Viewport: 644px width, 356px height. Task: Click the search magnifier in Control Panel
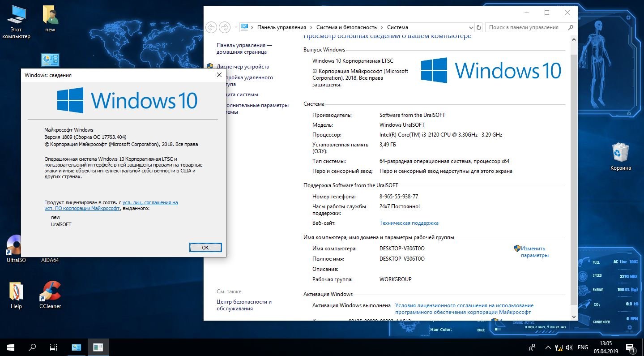[x=570, y=27]
